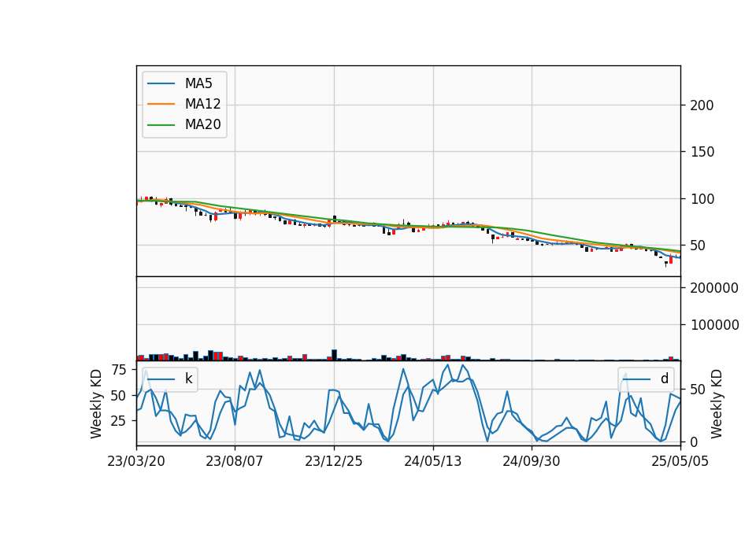Click the MA20 legend label

point(202,124)
